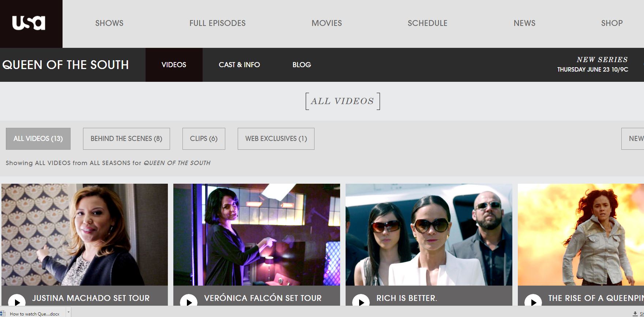Select the Videos tab
The image size is (644, 317).
coord(174,65)
